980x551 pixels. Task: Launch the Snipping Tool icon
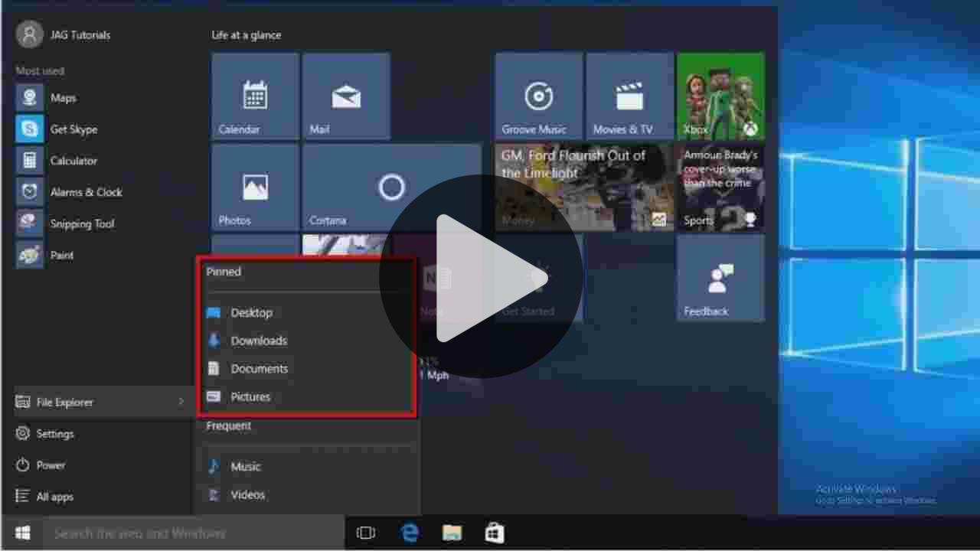30,223
